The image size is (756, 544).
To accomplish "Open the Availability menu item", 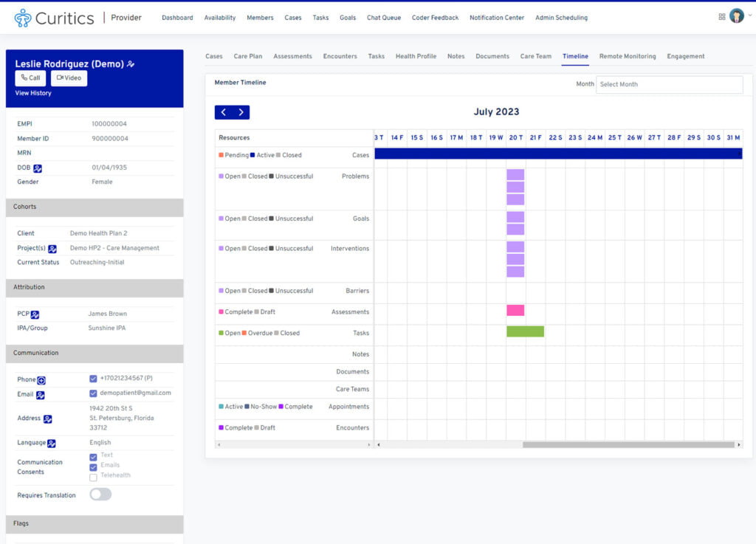I will [x=220, y=18].
